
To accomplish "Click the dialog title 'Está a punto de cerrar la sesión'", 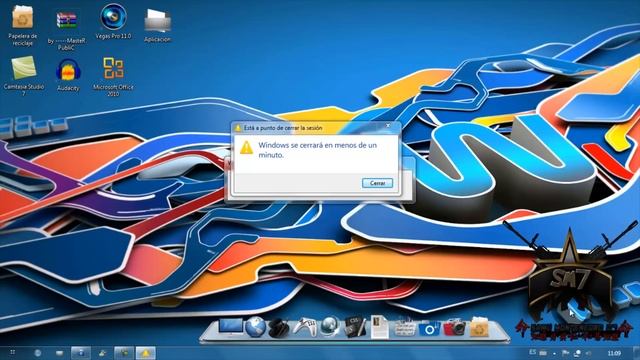I will pos(283,128).
